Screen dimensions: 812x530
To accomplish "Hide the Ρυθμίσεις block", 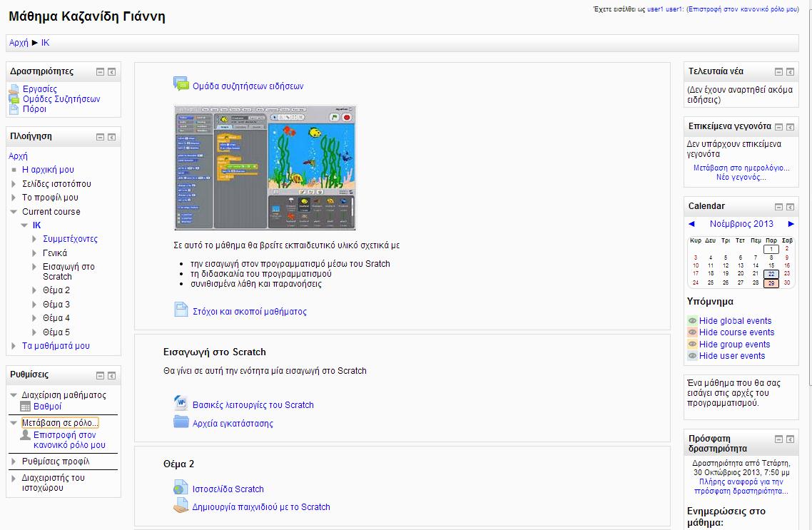I will [101, 375].
